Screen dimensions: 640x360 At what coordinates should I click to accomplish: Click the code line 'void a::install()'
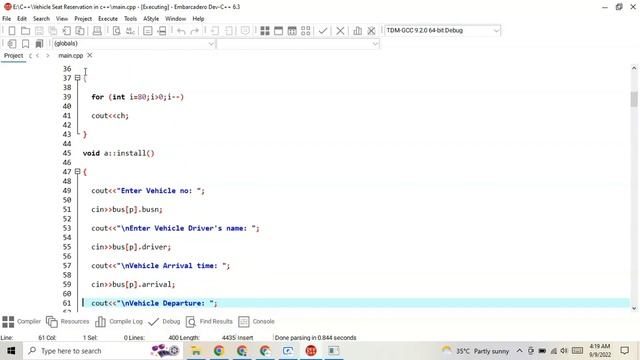[x=118, y=153]
